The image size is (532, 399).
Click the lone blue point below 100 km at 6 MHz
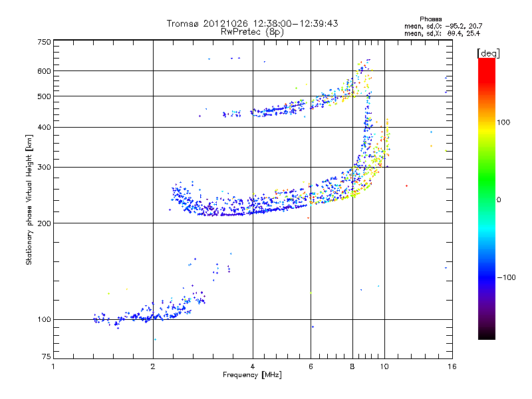pyautogui.click(x=313, y=327)
